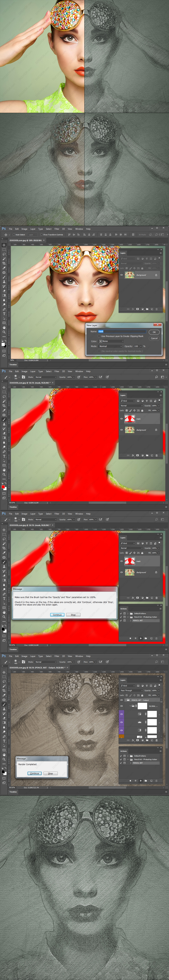Click Actions play icon in Render Completed screenshot

point(141,781)
